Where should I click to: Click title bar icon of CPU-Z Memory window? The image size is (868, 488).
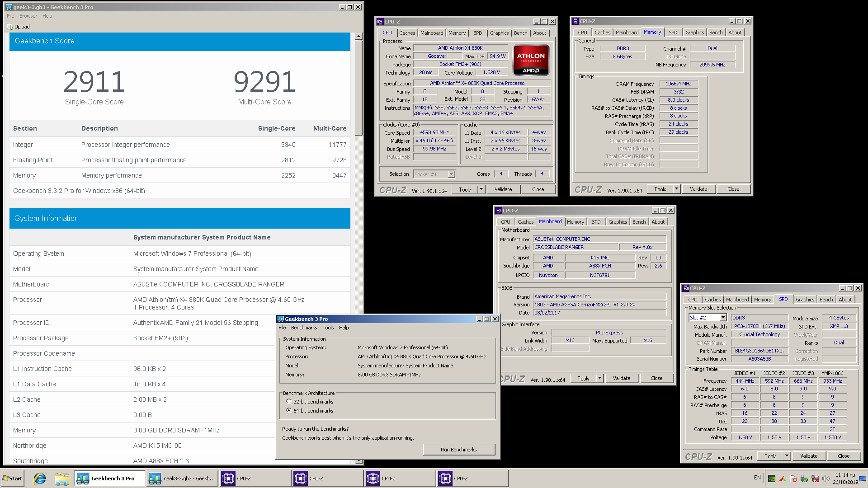click(576, 21)
